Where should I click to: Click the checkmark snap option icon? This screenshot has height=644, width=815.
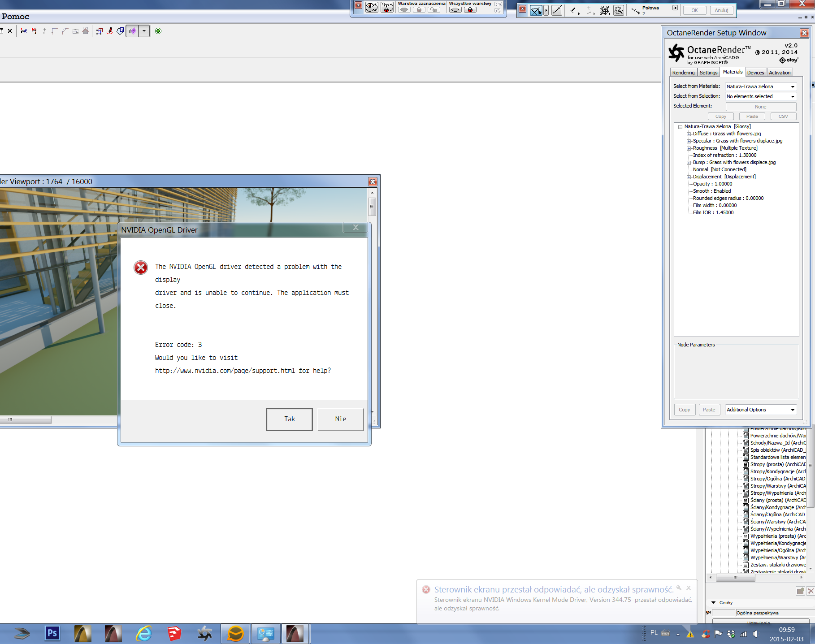(574, 10)
